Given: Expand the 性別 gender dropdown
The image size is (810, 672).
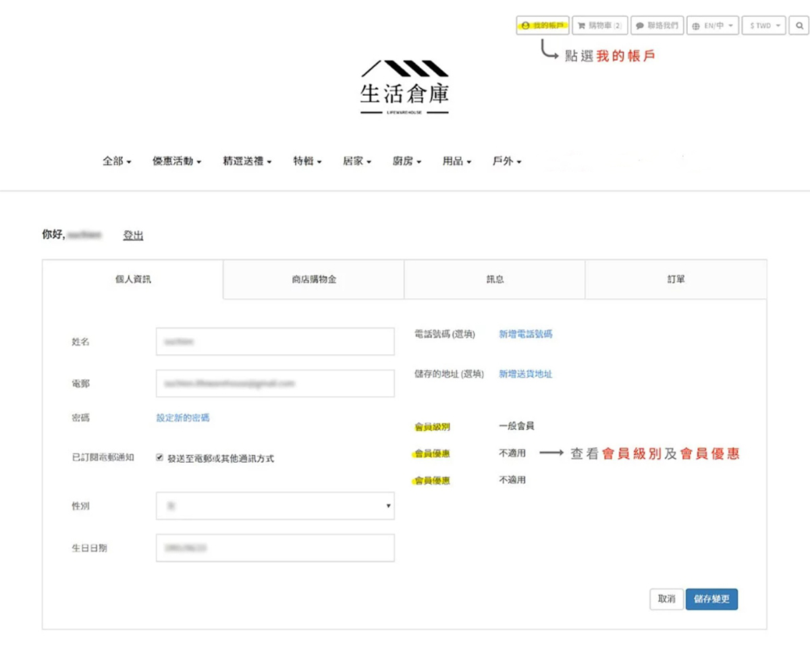Looking at the screenshot, I should point(275,506).
